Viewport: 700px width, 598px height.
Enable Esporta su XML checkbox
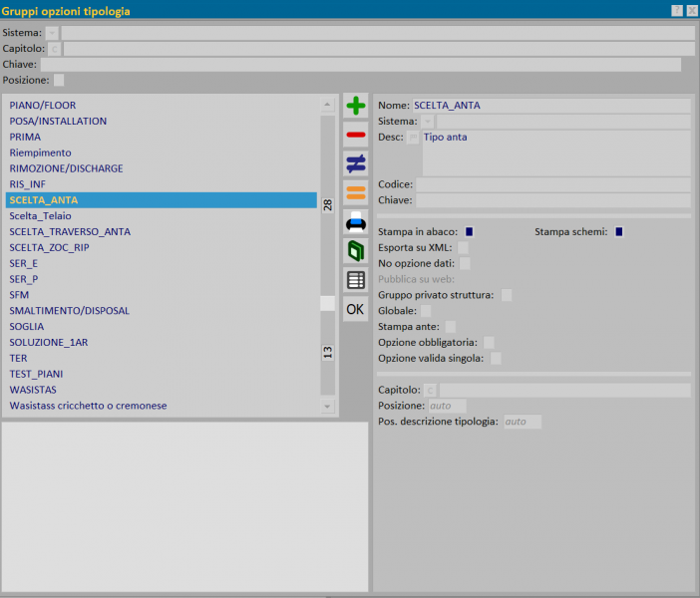click(463, 248)
